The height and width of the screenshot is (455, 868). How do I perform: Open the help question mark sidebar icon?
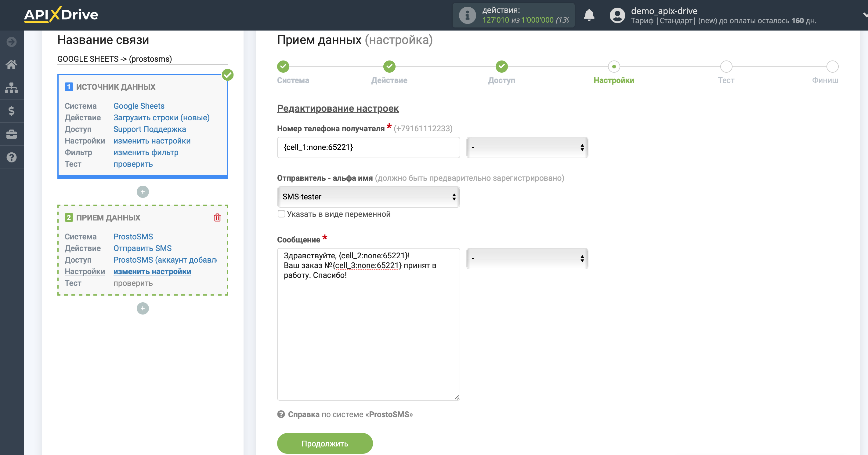pos(12,157)
